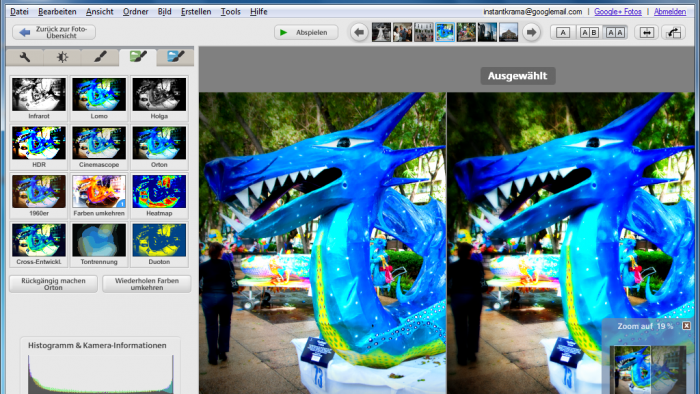Open the Tools menu
Viewport: 700px width, 394px height.
[x=230, y=12]
